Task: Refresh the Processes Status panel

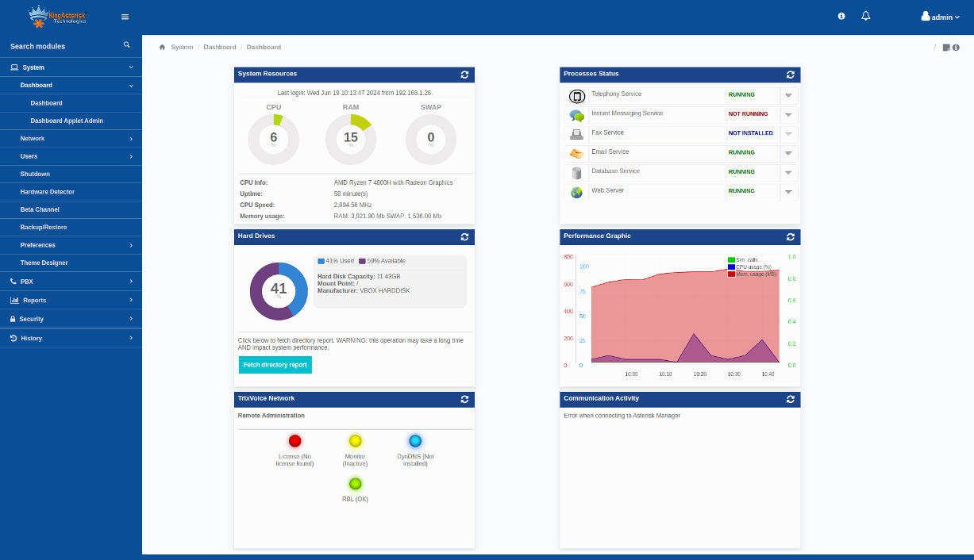Action: coord(790,75)
